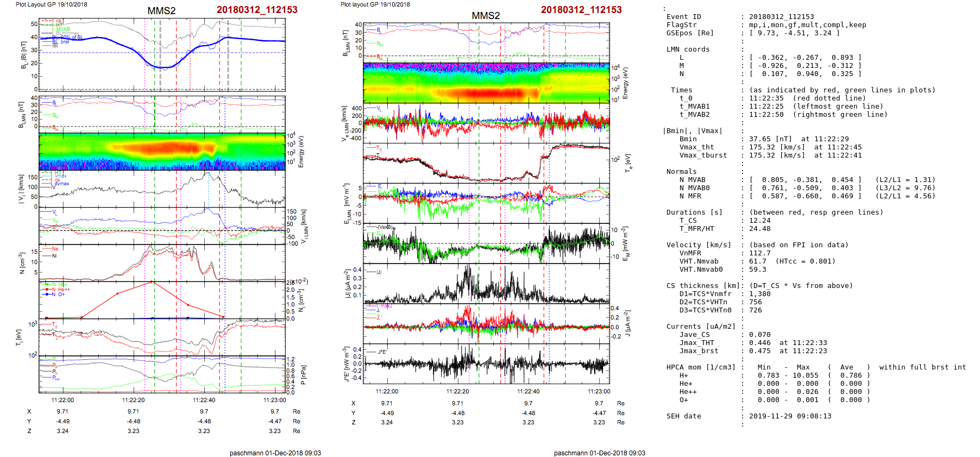Select the Jmax_THT 0.446 at 11:22:33 line
The width and height of the screenshot is (980, 457).
(x=753, y=343)
